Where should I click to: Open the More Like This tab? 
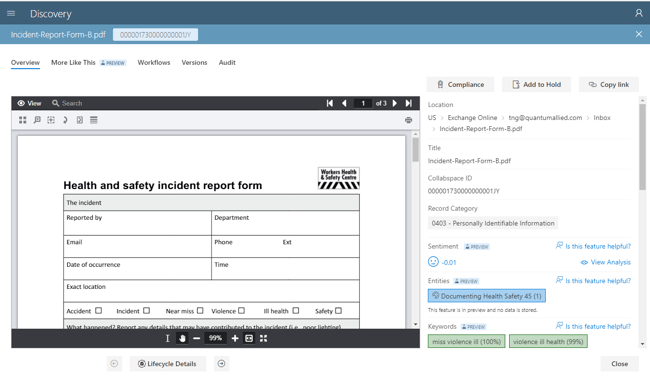coord(73,63)
